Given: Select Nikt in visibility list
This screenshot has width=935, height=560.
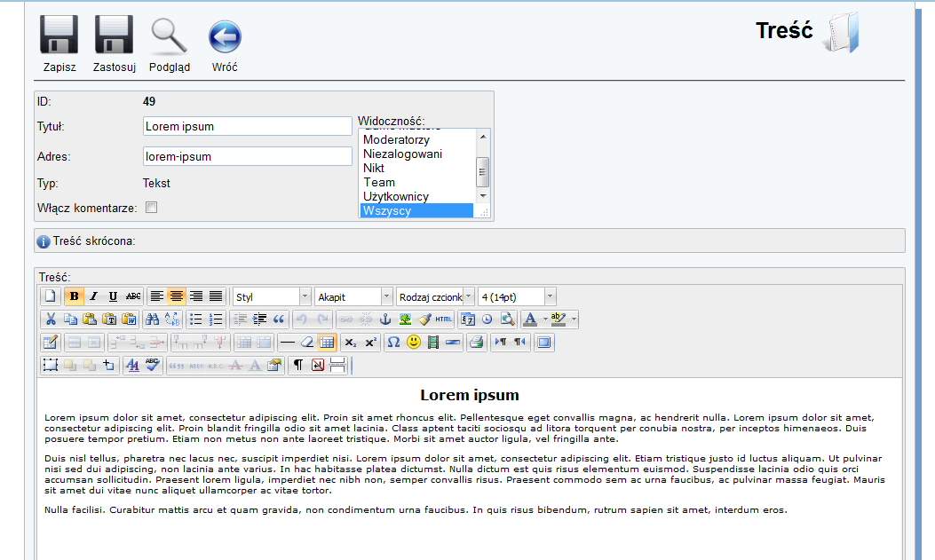Looking at the screenshot, I should coord(416,168).
